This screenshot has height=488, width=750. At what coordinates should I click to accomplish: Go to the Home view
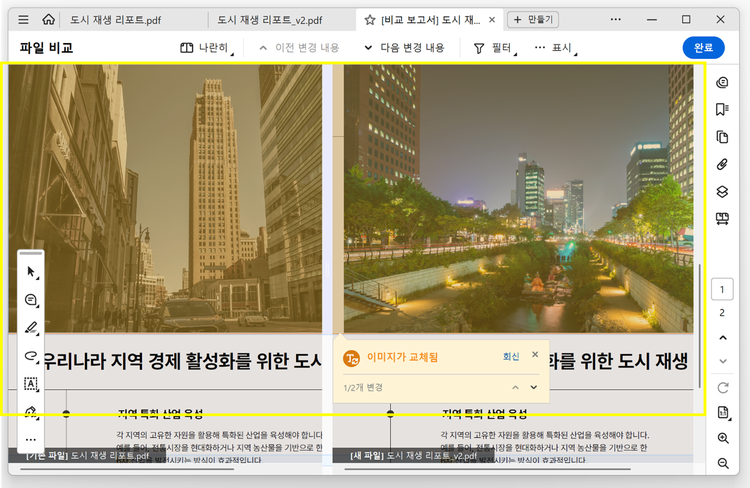(x=48, y=20)
